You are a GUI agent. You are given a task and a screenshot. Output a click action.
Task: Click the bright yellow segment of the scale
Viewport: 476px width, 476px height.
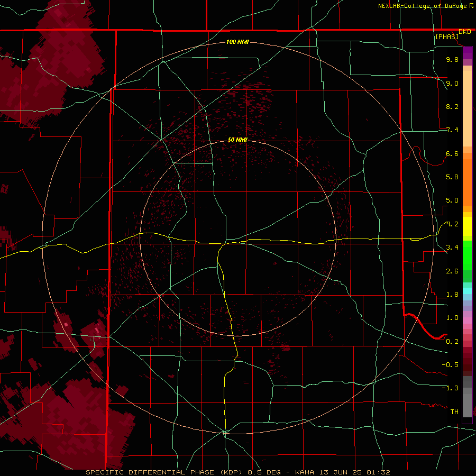467,226
